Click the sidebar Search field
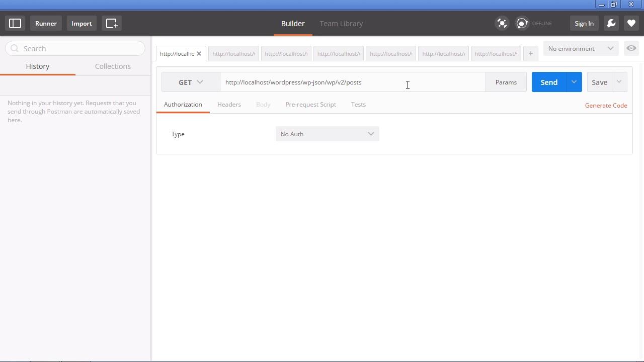 [75, 49]
